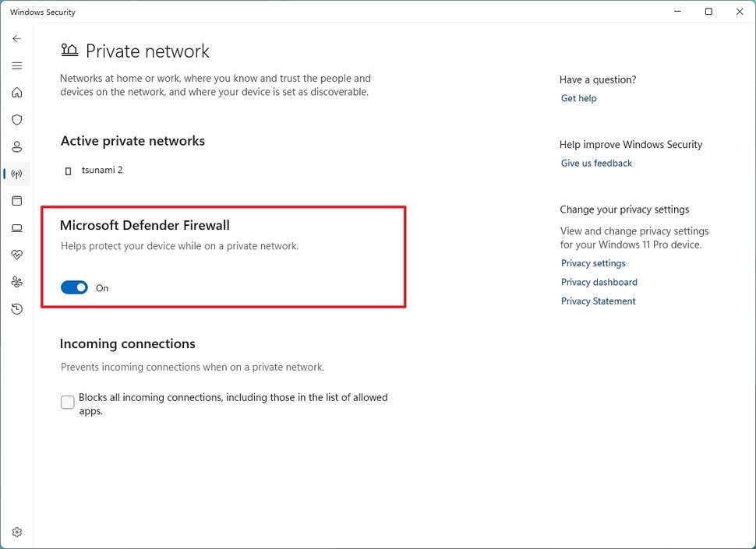Turn off the Microsoft Defender Firewall toggle
Screen dimensions: 756x549
tap(74, 287)
